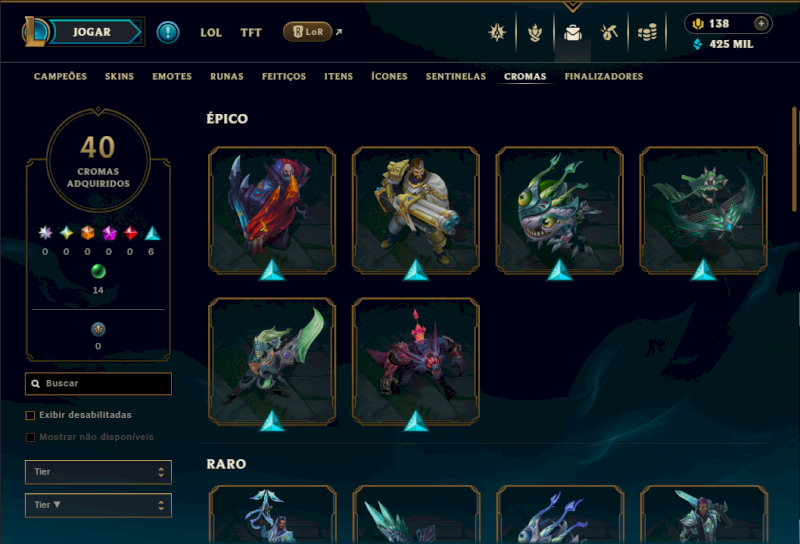Click the plus icon beside RP balance

pyautogui.click(x=761, y=23)
